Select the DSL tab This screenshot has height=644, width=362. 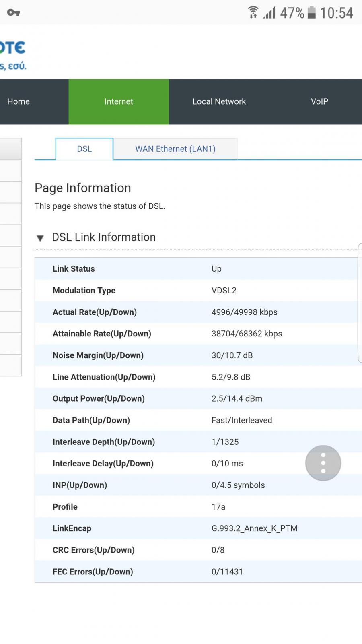coord(84,149)
